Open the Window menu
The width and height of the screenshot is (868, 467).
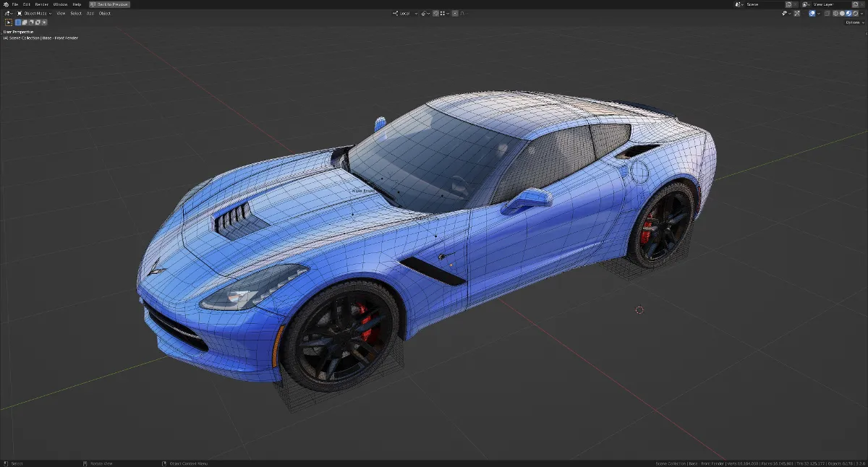[60, 4]
